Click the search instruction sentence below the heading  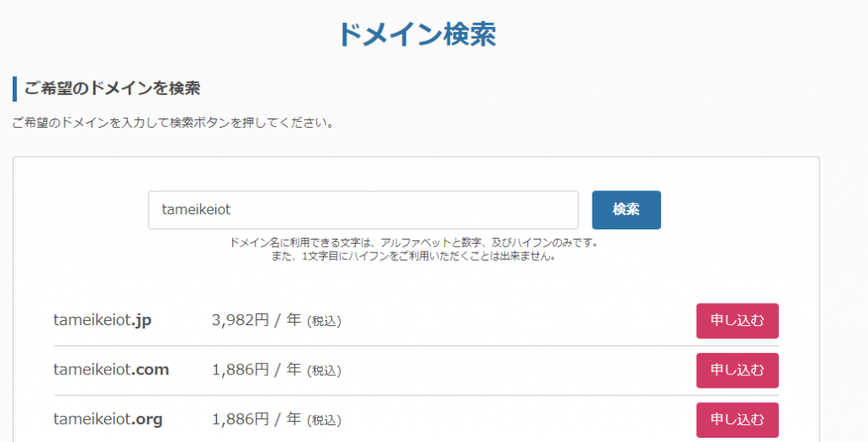173,123
